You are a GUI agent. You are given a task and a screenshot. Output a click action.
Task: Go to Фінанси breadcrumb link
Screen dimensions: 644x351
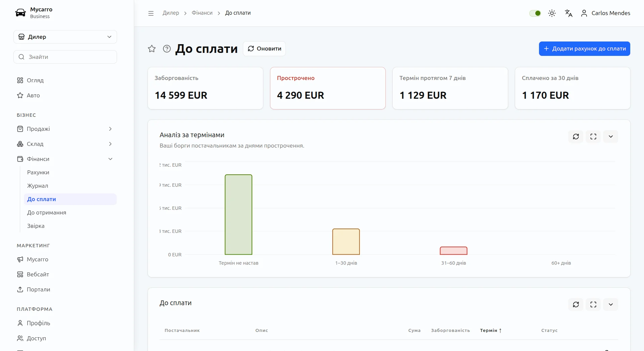point(202,13)
